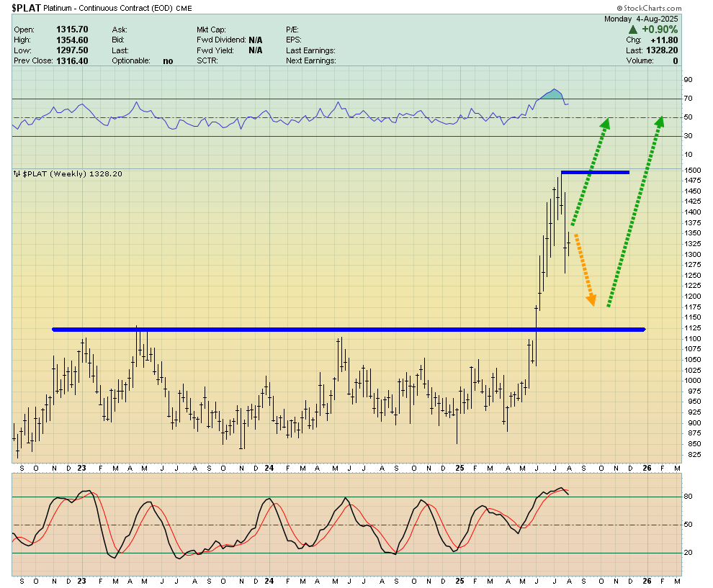Click the 1500 label on the price axis

[x=692, y=170]
